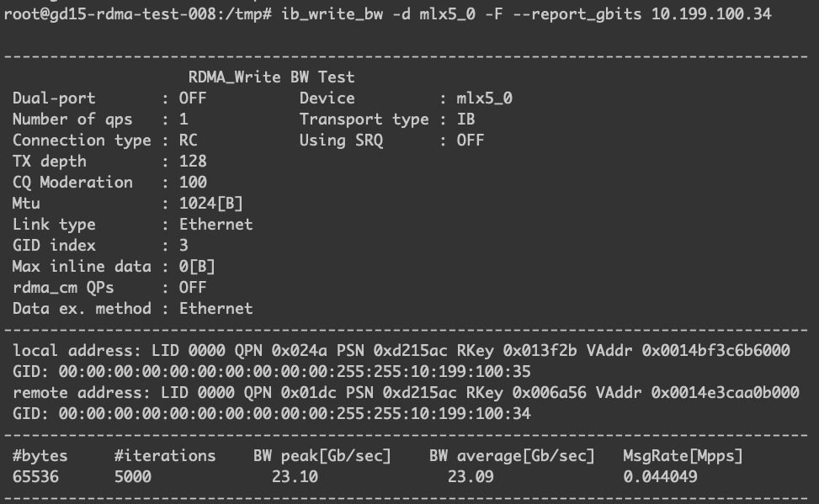Click the Using SRQ OFF value
Viewport: 819px width, 504px height.
(471, 140)
